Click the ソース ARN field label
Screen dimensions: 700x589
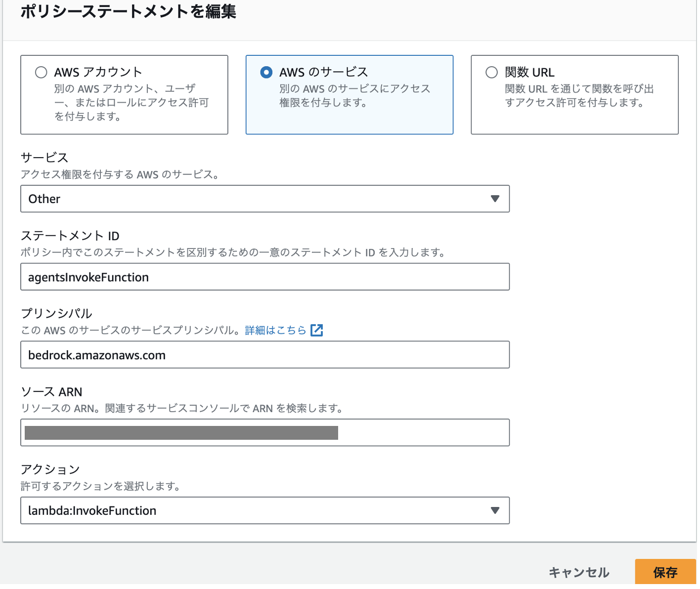(x=51, y=392)
